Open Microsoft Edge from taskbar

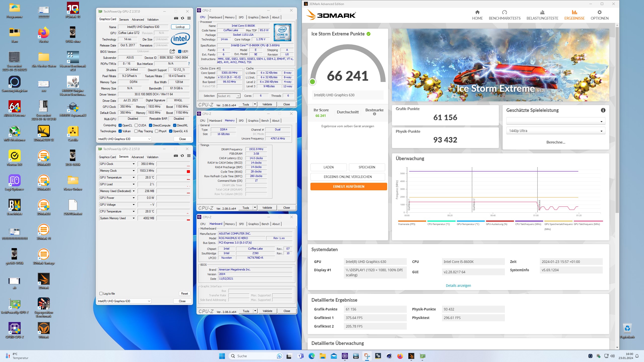click(x=311, y=356)
